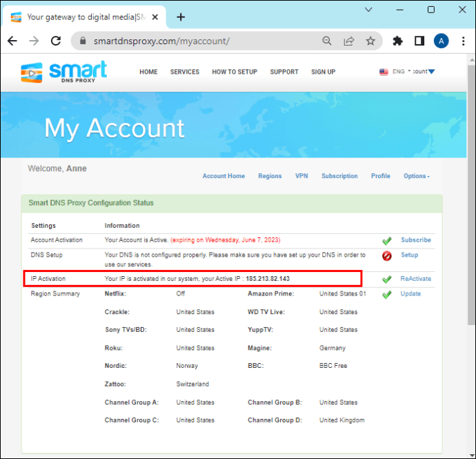Select the browser tab title
The height and width of the screenshot is (459, 476).
[86, 17]
